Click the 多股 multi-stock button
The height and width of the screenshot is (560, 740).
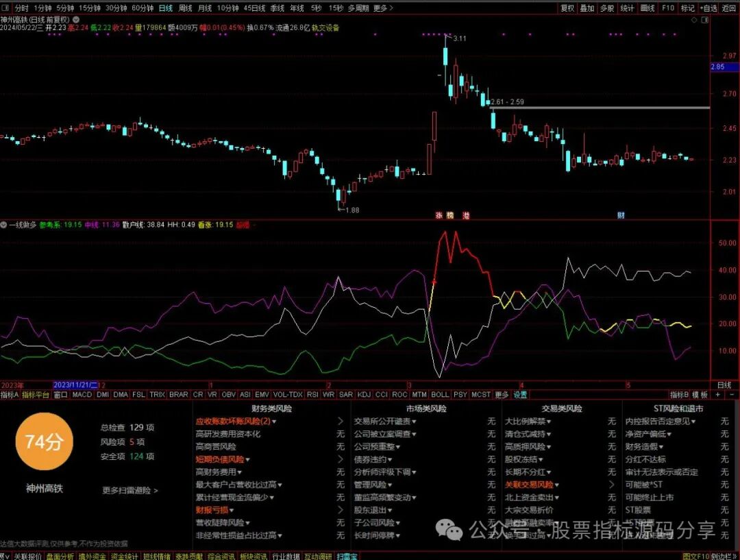607,8
